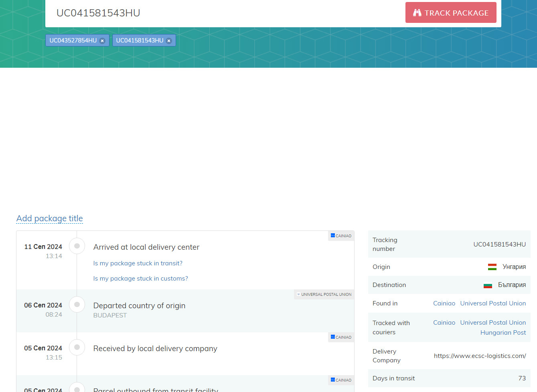Viewport: 537px width, 392px height.
Task: Remove the UC043527854HU tag
Action: [x=102, y=41]
